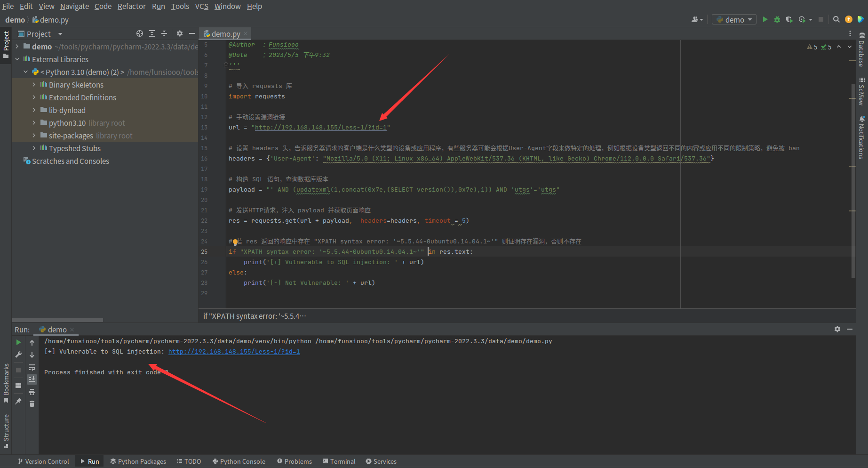Rerun demo in the Run panel

[x=18, y=342]
